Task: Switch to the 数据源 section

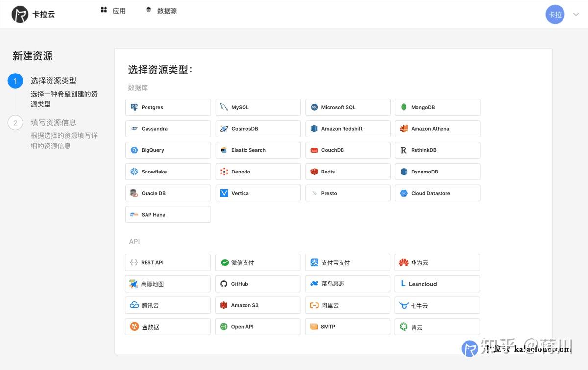Action: 161,10
